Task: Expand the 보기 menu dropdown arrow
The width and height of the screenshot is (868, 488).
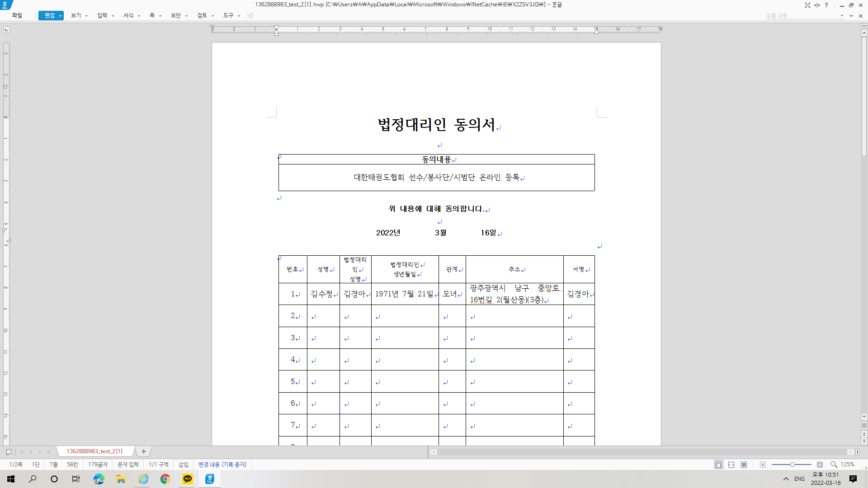Action: click(x=87, y=16)
